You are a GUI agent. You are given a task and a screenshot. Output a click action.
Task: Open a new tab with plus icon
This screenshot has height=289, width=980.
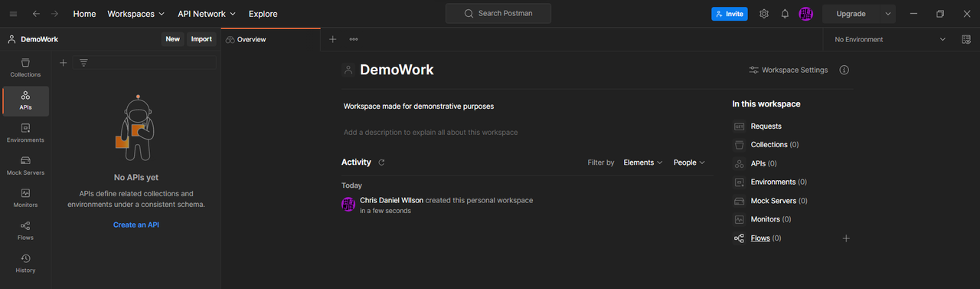[x=332, y=39]
